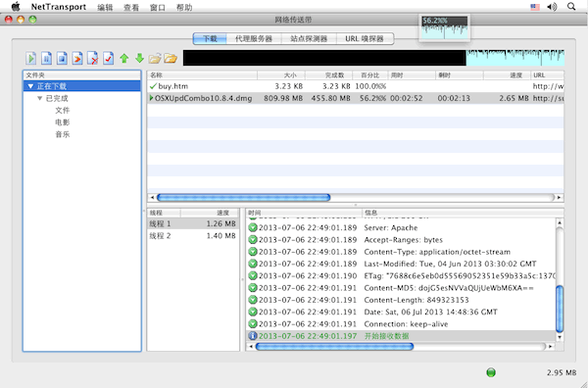Move task down with green arrow
The height and width of the screenshot is (388, 588).
tap(139, 58)
